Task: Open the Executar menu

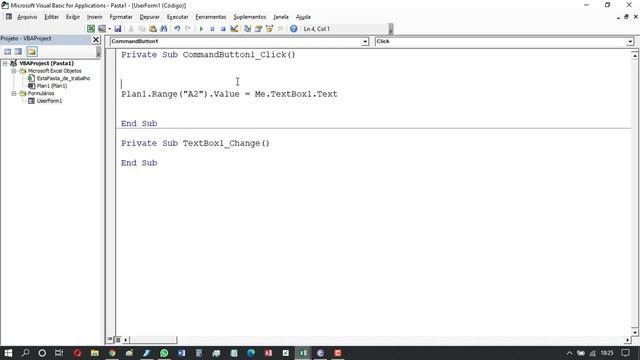Action: (x=178, y=17)
